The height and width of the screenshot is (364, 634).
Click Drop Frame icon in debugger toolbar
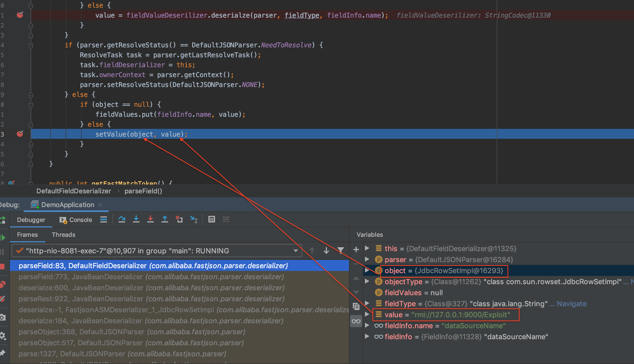(x=179, y=219)
